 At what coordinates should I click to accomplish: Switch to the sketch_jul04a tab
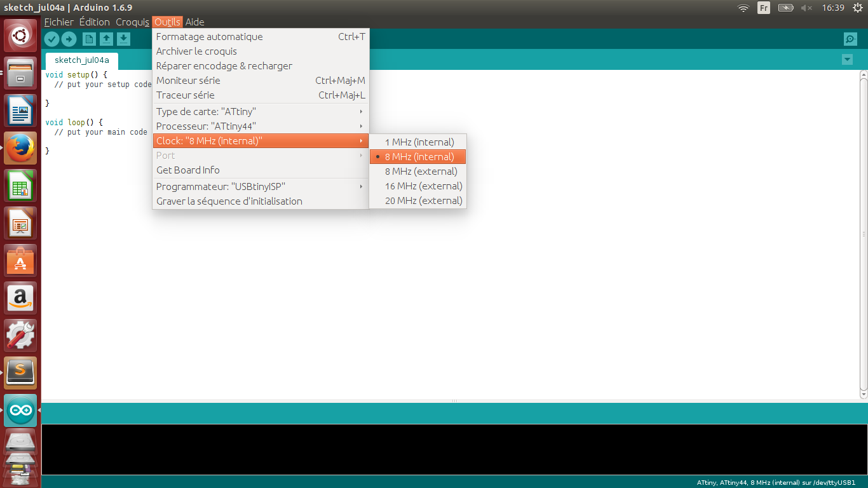pyautogui.click(x=82, y=60)
